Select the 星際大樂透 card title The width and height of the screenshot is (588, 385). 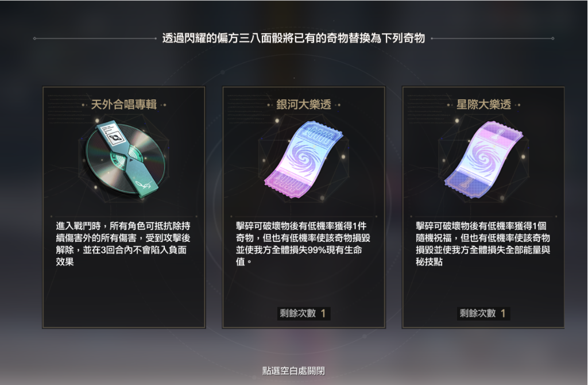coord(483,105)
